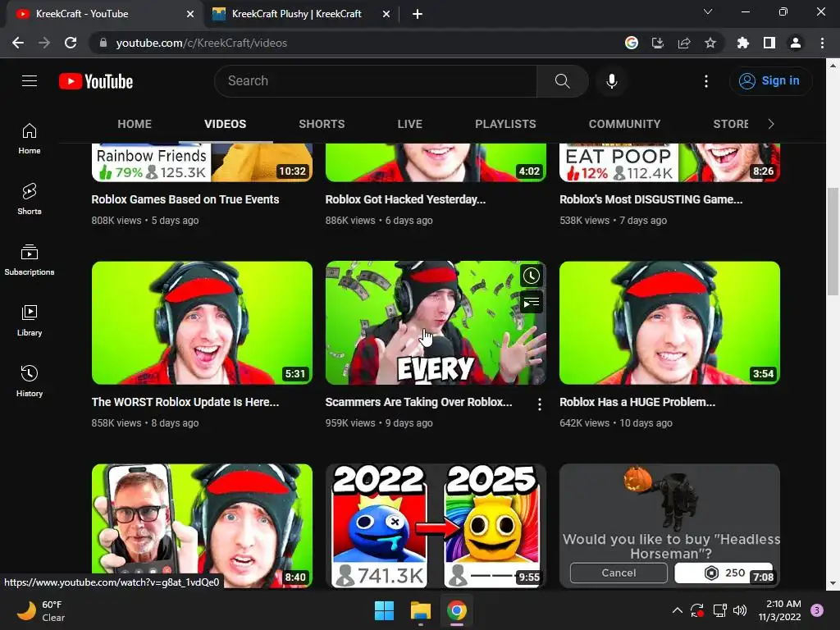This screenshot has width=840, height=630.
Task: Switch to SHORTS channel tab
Action: pyautogui.click(x=322, y=124)
